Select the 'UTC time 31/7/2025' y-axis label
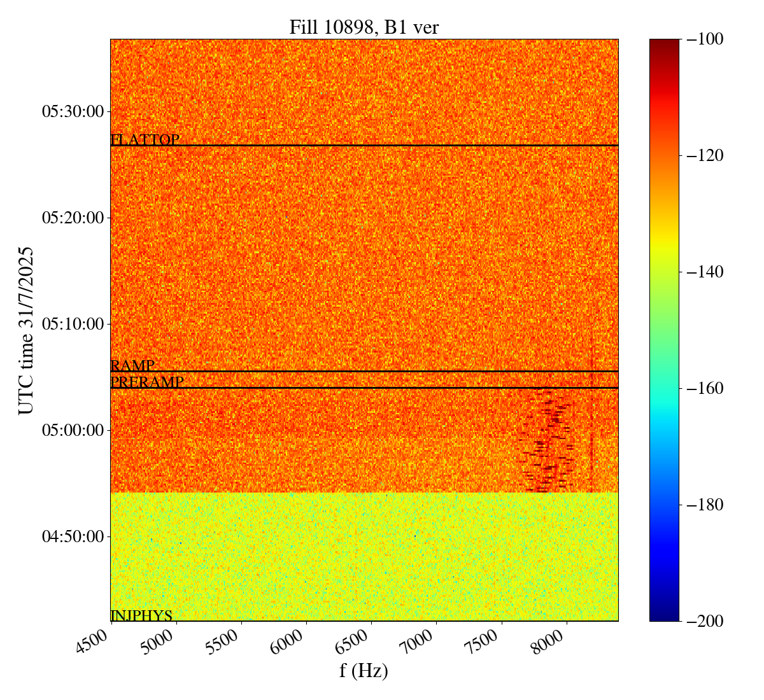This screenshot has height=700, width=764. point(26,330)
